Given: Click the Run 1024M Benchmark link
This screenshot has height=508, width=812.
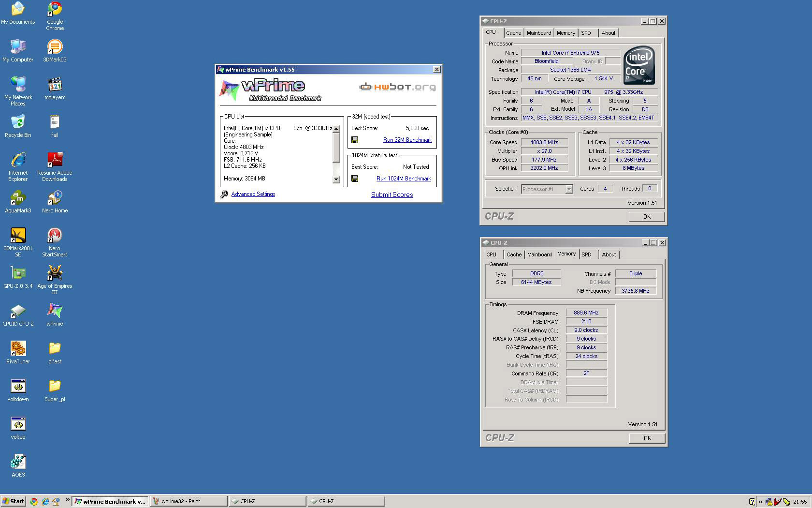Looking at the screenshot, I should (x=404, y=179).
